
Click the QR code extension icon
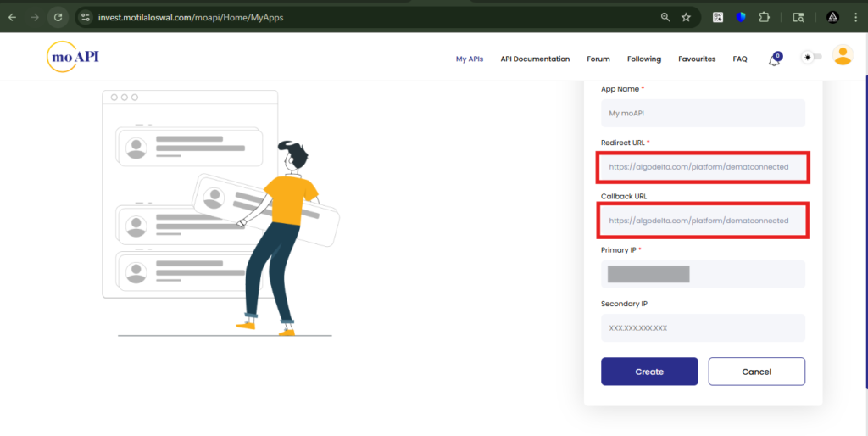(x=718, y=17)
